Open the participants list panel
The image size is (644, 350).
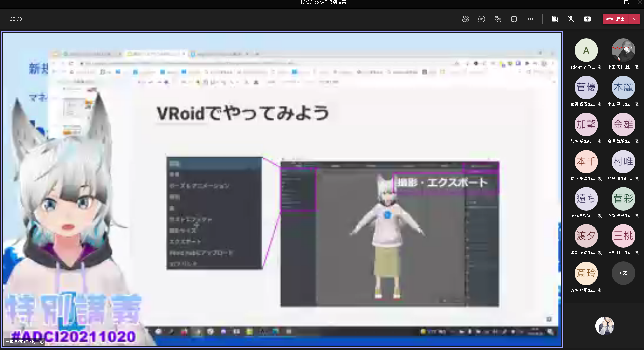465,19
